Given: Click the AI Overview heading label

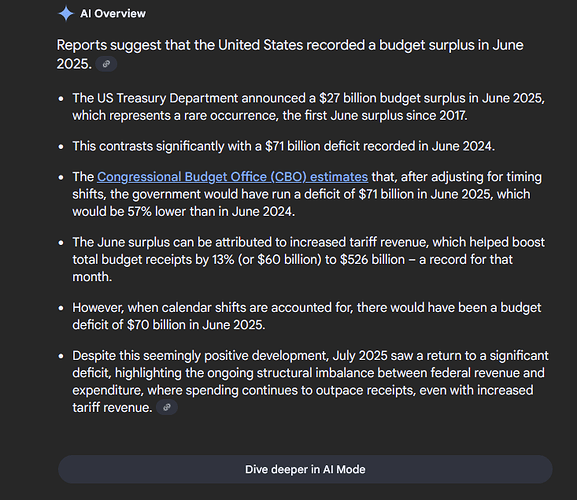Looking at the screenshot, I should point(113,14).
